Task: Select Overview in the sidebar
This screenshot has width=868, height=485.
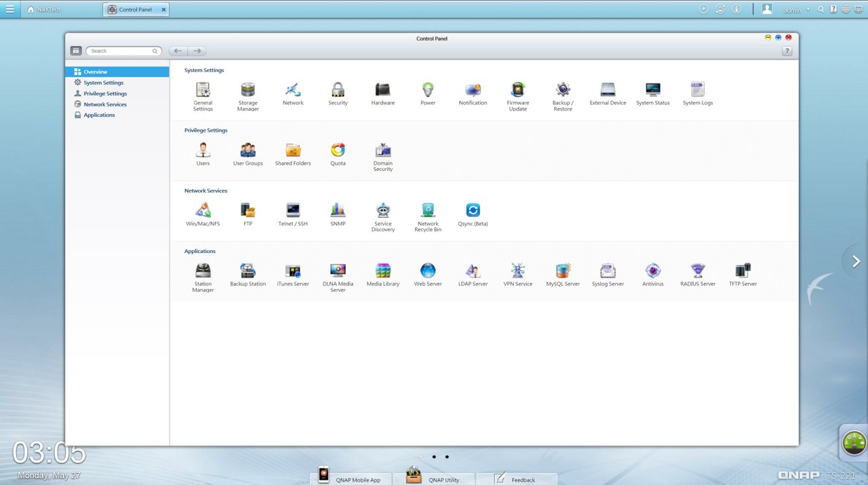Action: coord(117,72)
